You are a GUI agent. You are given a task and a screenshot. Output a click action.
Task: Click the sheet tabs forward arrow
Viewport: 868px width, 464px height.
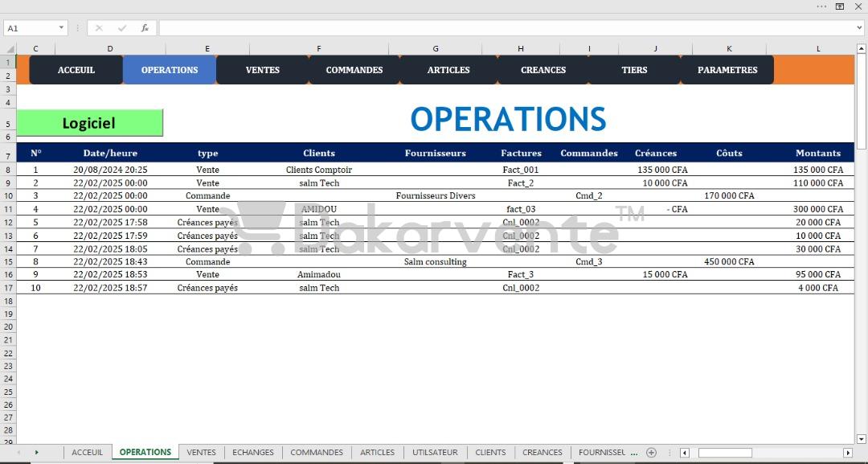(36, 453)
